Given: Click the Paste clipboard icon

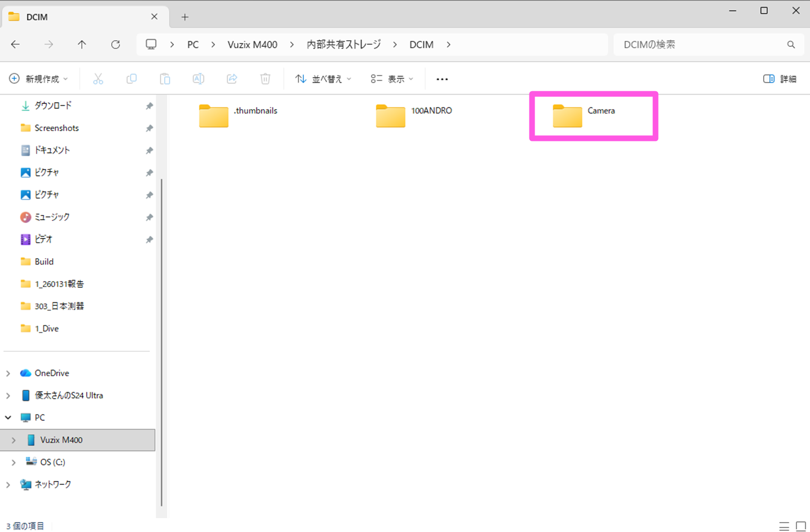Looking at the screenshot, I should click(165, 79).
